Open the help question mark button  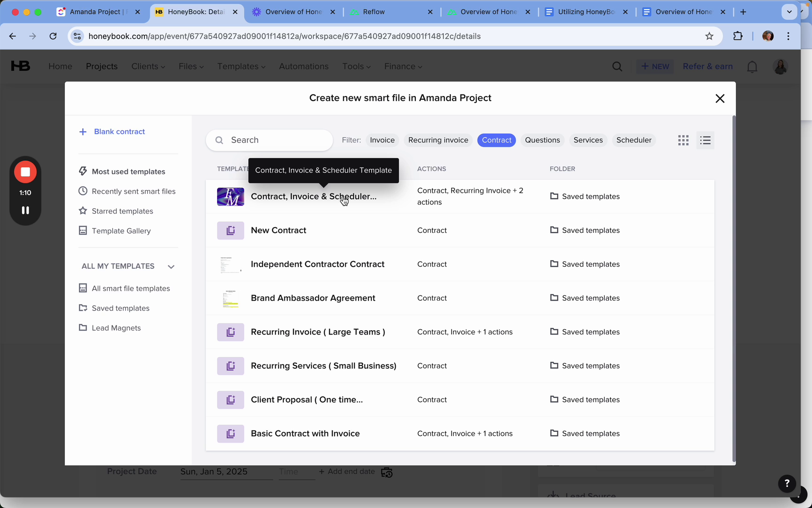click(x=787, y=483)
